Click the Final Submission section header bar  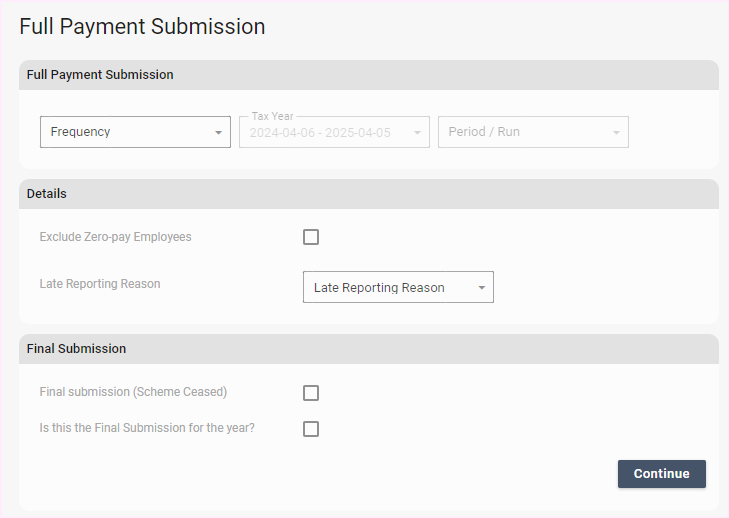tap(368, 349)
